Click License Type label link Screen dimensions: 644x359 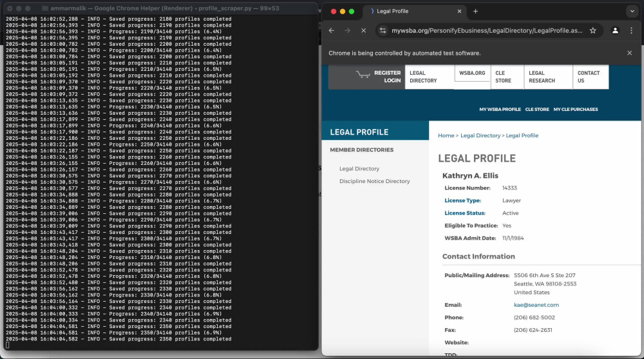[x=462, y=200]
